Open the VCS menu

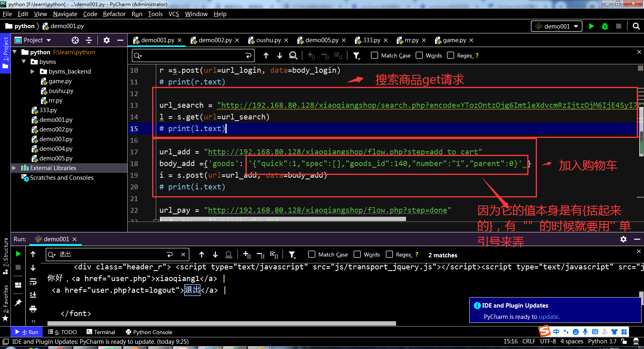click(x=174, y=14)
